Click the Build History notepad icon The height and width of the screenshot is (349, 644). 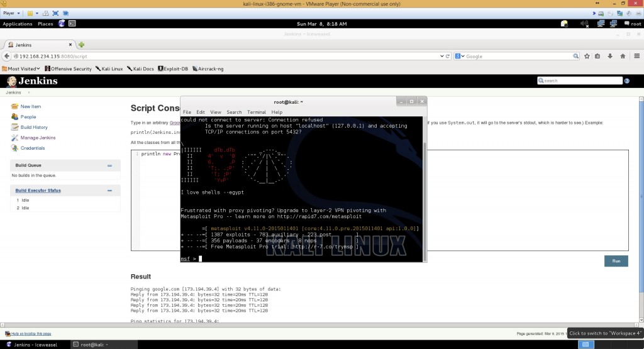point(15,127)
